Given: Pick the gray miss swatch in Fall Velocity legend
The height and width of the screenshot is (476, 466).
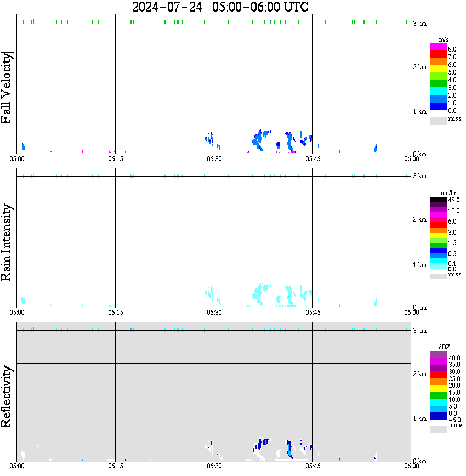Looking at the screenshot, I should coord(438,121).
